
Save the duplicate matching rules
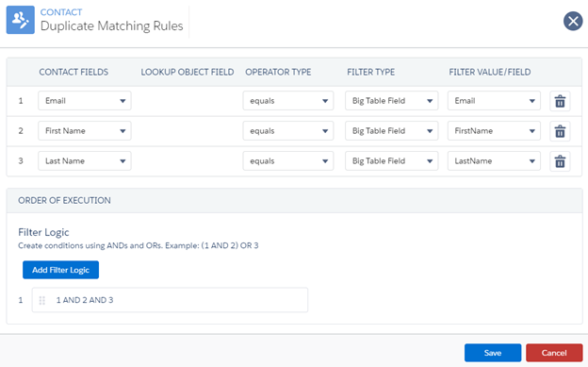click(x=493, y=353)
